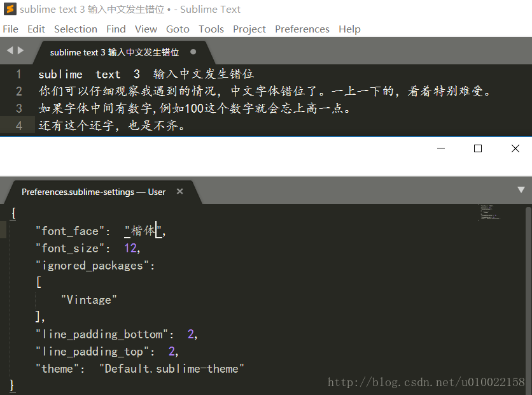Click line number 4 in the gutter
Screen dimensions: 532x395
click(x=18, y=126)
